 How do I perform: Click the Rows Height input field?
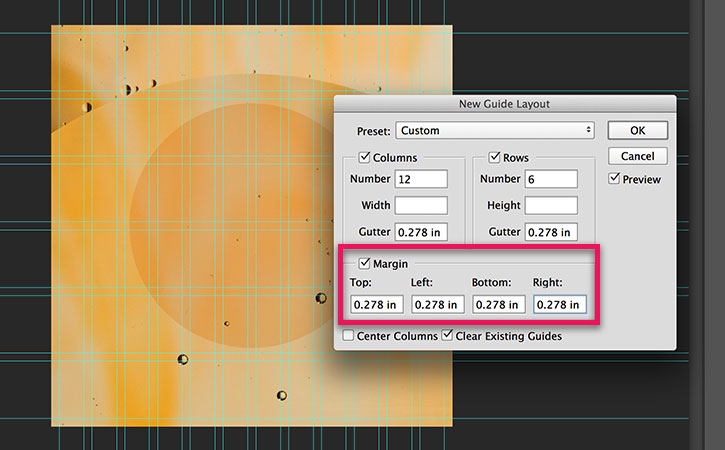[x=551, y=205]
